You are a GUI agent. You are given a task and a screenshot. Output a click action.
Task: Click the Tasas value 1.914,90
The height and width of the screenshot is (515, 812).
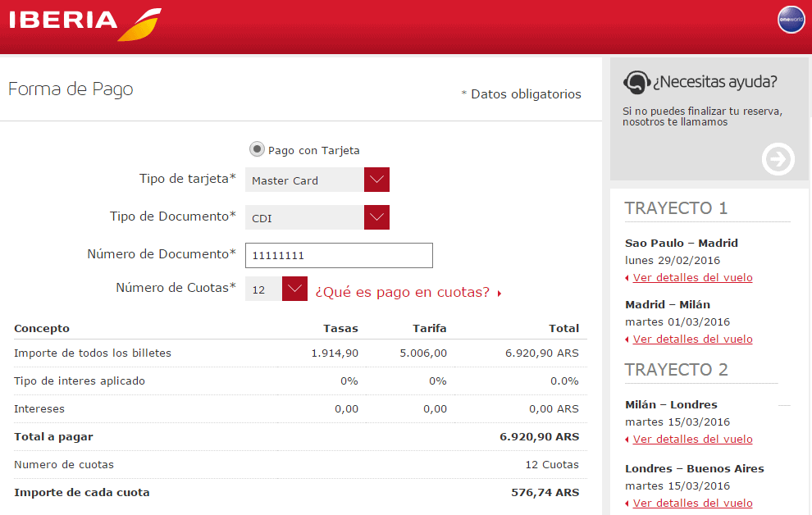(x=335, y=353)
